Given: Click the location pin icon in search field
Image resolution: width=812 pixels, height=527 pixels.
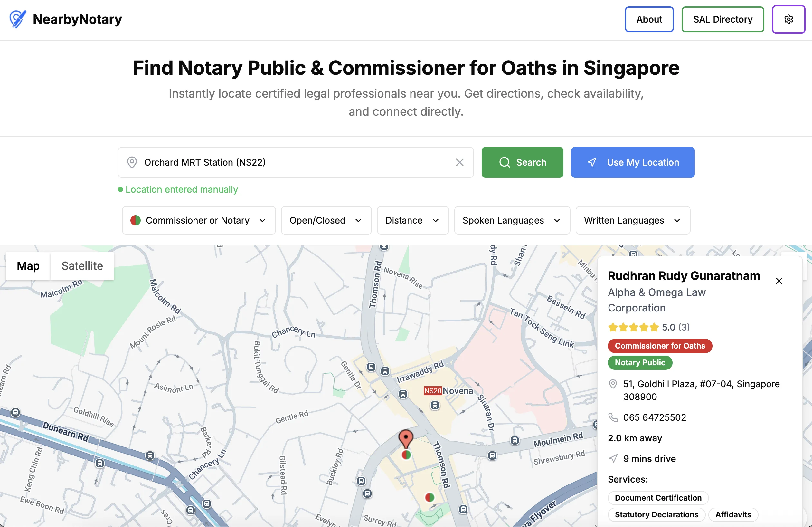Looking at the screenshot, I should coord(132,162).
